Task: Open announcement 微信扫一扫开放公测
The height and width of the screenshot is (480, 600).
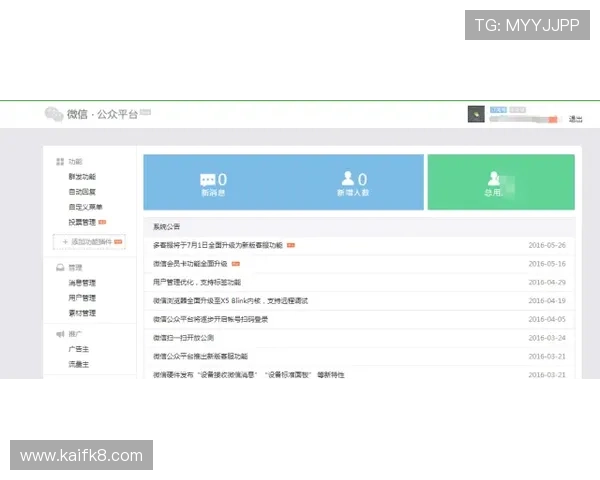Action: pyautogui.click(x=183, y=338)
